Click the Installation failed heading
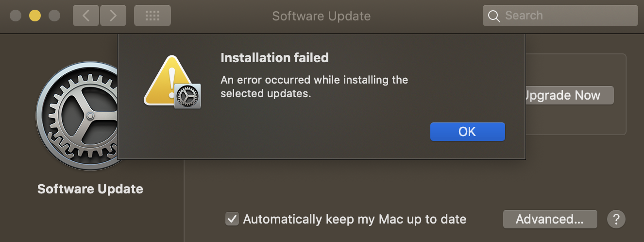 click(x=274, y=58)
